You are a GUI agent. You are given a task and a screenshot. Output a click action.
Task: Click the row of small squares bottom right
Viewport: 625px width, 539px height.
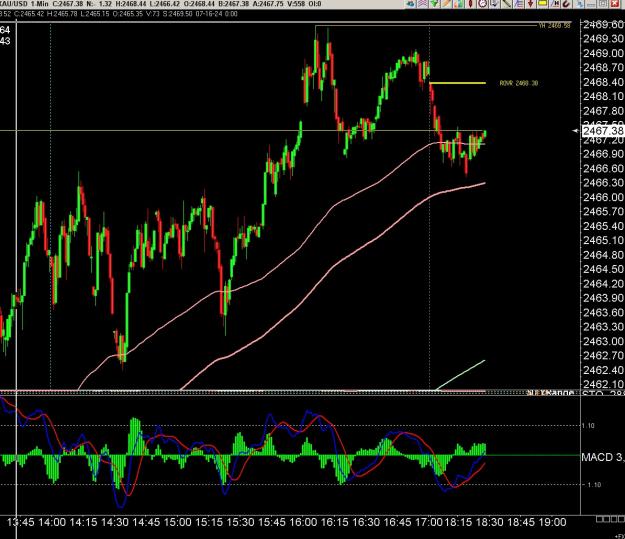click(x=610, y=519)
